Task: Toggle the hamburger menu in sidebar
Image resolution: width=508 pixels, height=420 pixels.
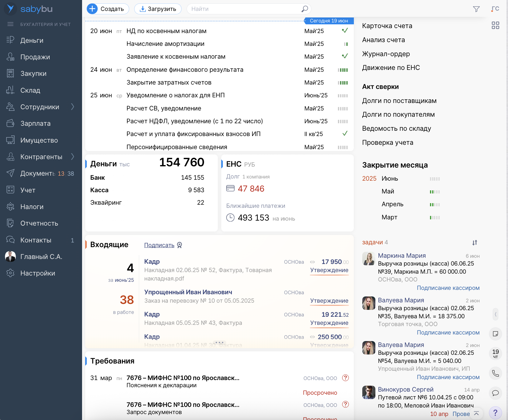Action: point(10,24)
